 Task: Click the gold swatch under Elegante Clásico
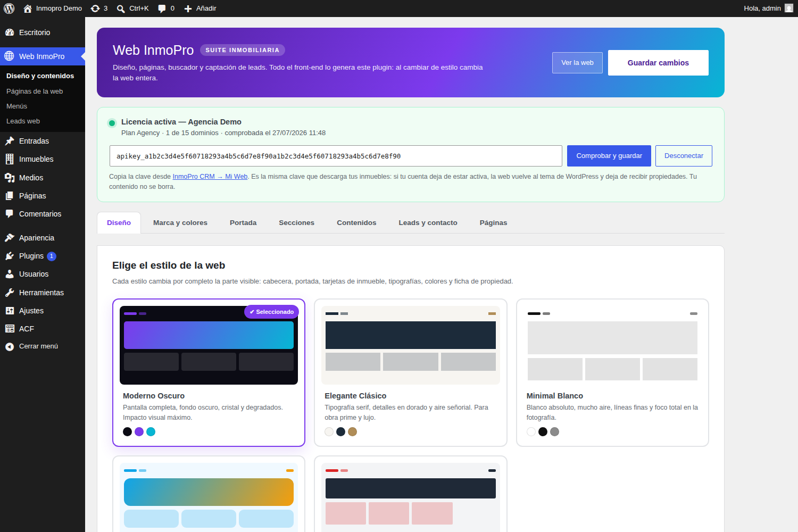[x=352, y=431]
